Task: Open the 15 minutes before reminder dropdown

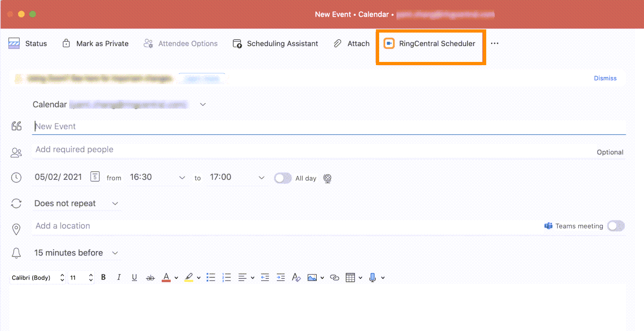Action: click(115, 253)
